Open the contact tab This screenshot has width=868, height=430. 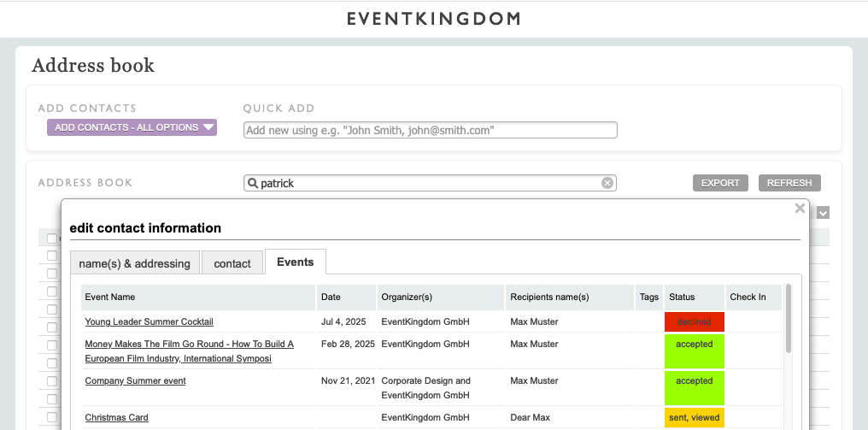232,263
